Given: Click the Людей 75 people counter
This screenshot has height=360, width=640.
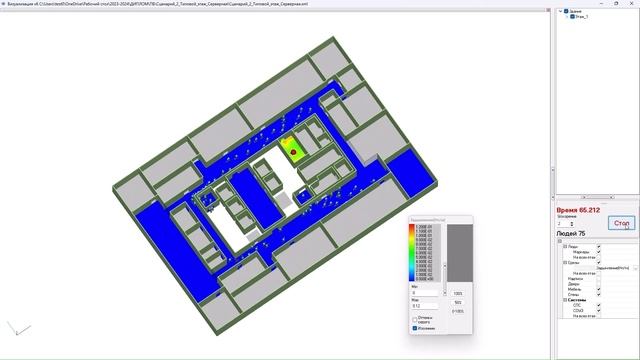Looking at the screenshot, I should 571,233.
